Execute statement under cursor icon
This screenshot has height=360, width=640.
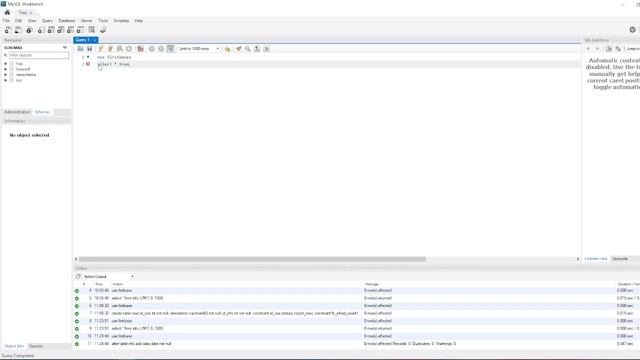click(x=110, y=49)
